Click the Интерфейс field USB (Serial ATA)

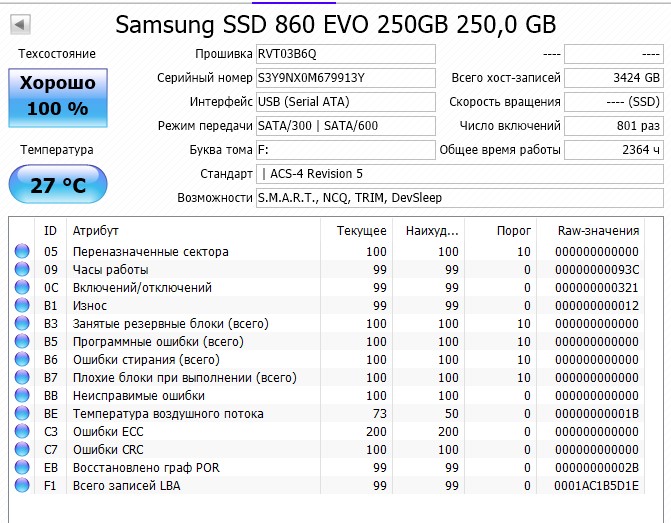(x=346, y=102)
